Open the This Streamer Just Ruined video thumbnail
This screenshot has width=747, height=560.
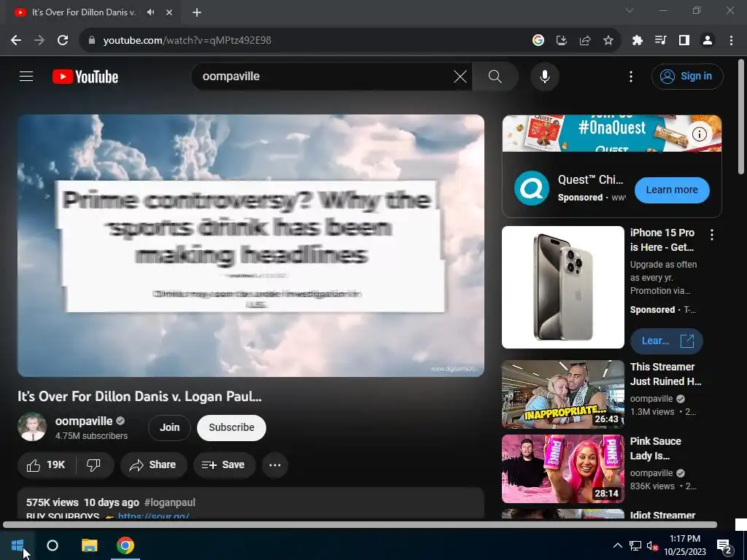click(x=563, y=394)
